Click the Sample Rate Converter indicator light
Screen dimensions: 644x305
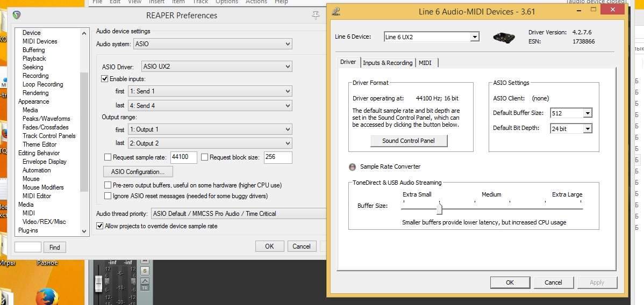coord(353,167)
